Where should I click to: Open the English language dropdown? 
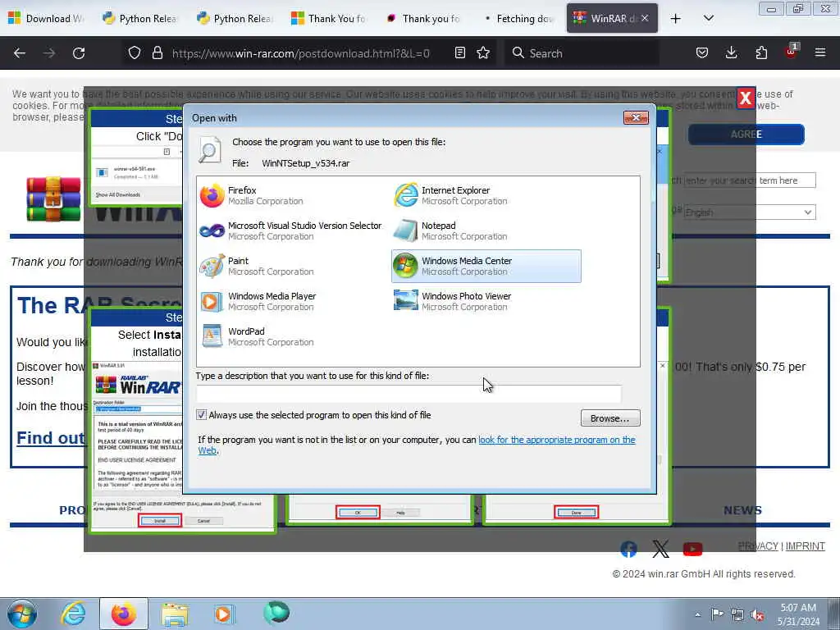750,212
